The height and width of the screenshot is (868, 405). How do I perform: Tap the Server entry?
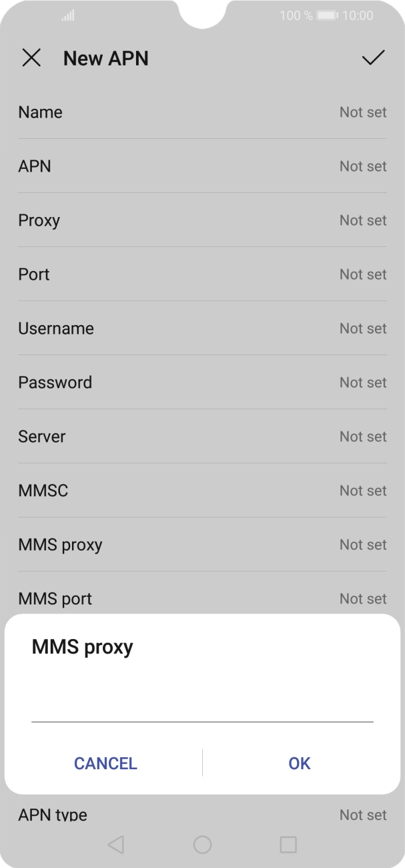202,437
